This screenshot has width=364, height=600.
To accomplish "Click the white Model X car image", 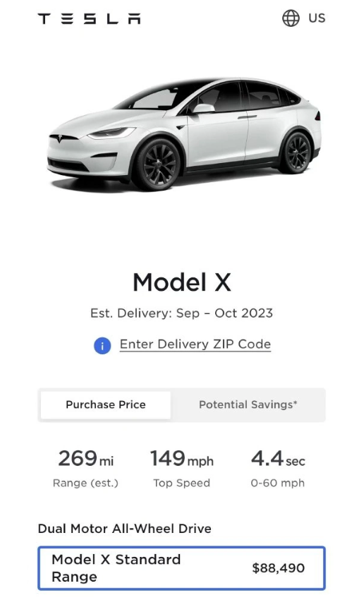I will (183, 134).
